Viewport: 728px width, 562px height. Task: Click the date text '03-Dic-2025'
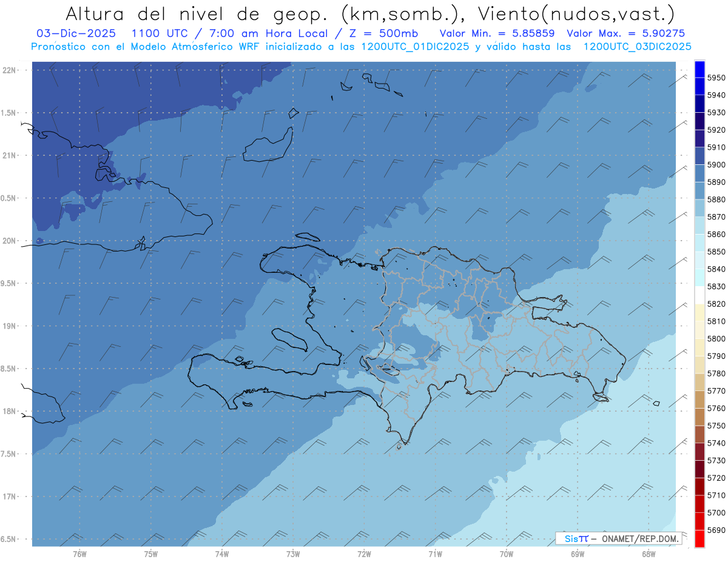(76, 33)
